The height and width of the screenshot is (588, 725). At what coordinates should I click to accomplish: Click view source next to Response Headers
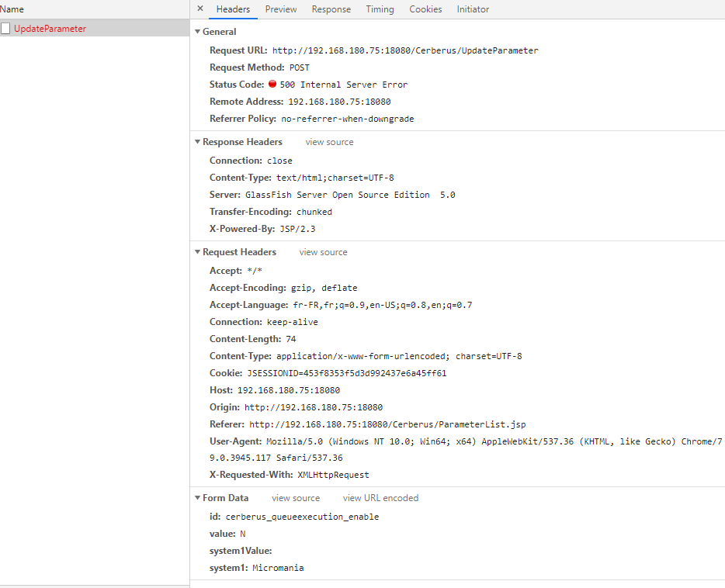click(x=329, y=141)
